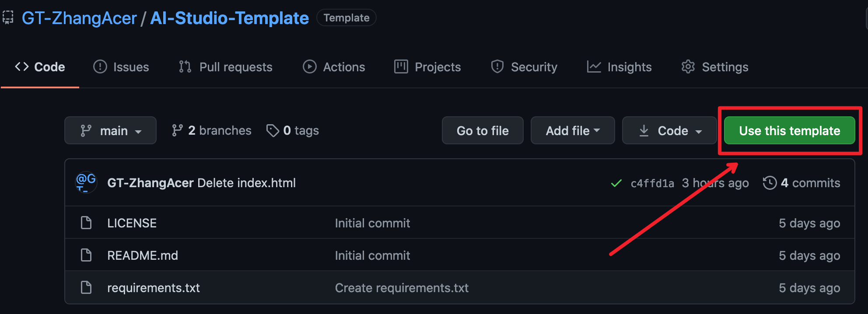Click the Insights graph icon
Viewport: 868px width, 314px height.
[594, 66]
